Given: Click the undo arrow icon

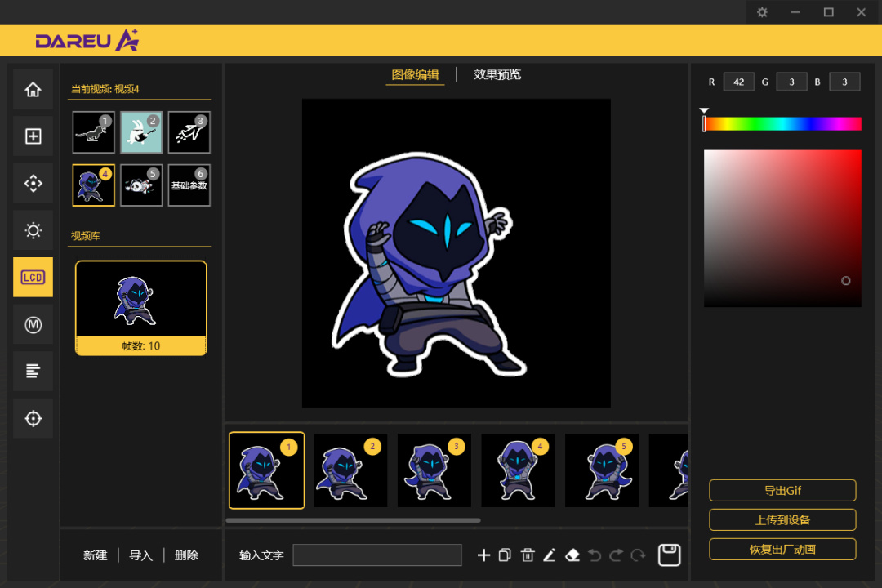Looking at the screenshot, I should (x=595, y=555).
